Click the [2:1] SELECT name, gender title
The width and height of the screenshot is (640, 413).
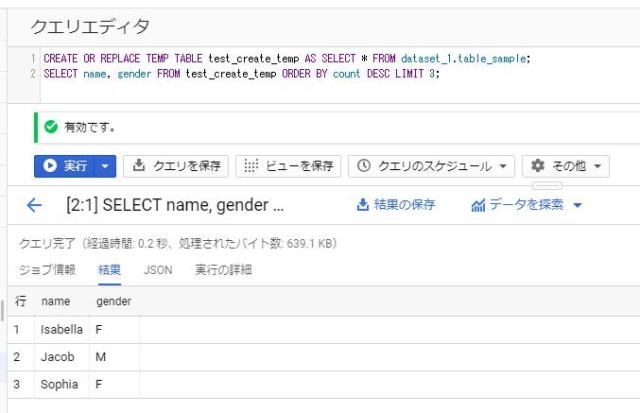click(x=175, y=205)
